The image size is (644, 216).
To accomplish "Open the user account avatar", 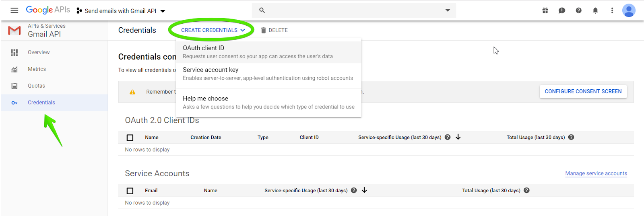I will (629, 10).
